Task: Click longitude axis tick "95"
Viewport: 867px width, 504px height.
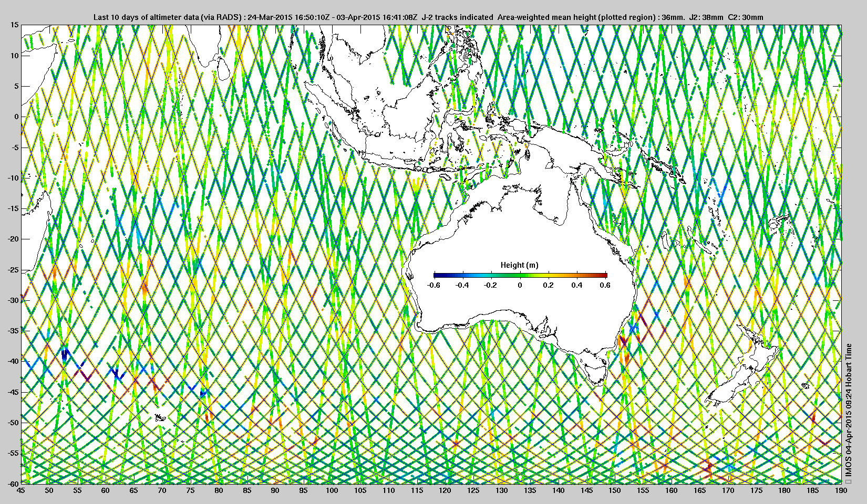Action: 304,490
